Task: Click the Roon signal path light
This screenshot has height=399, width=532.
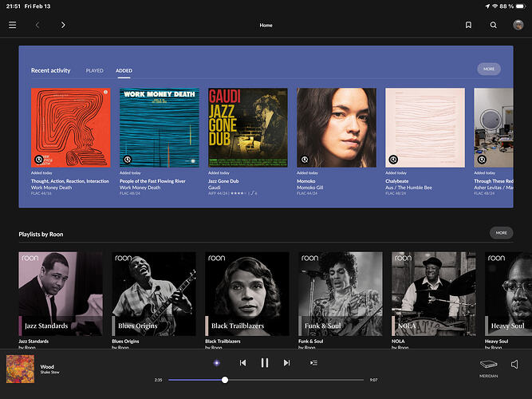Action: point(216,362)
